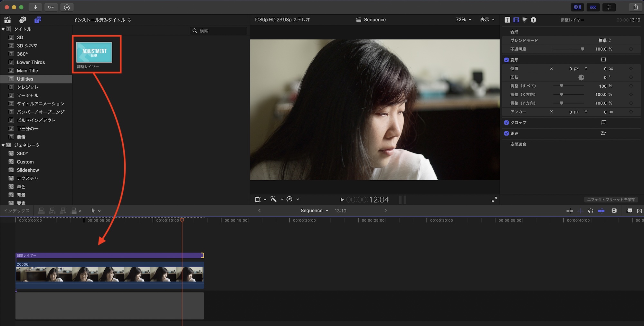The width and height of the screenshot is (644, 326).
Task: Open the Info inspector icon
Action: tap(534, 20)
